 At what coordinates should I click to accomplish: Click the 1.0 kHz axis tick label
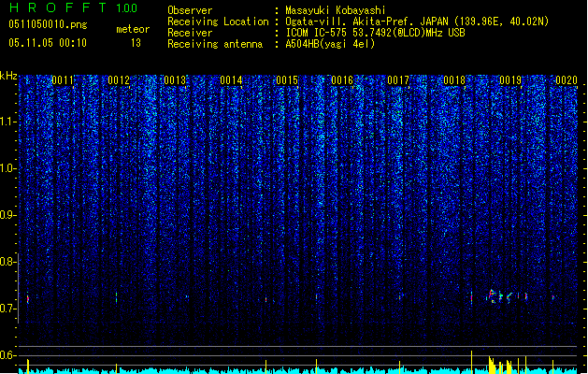(8, 168)
